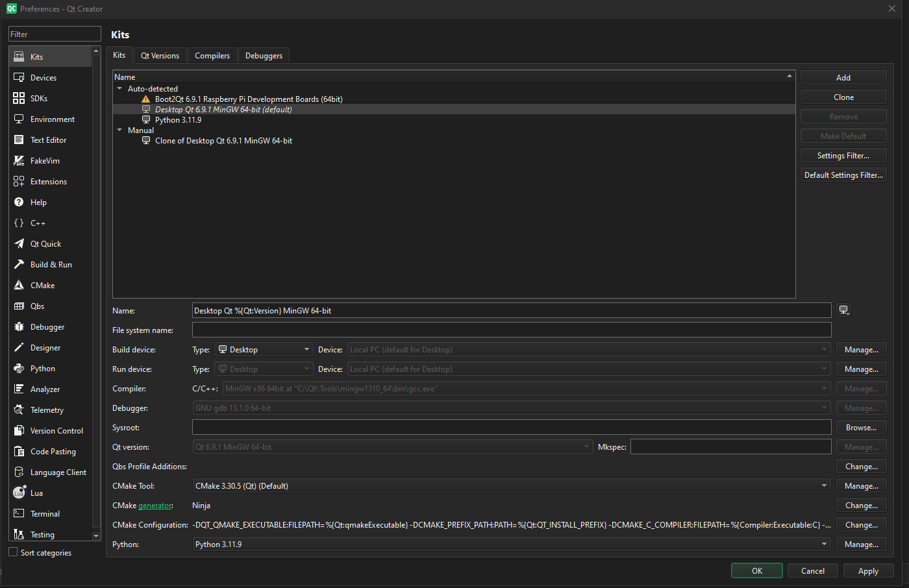The width and height of the screenshot is (909, 588).
Task: Click the File system name field
Action: (512, 330)
